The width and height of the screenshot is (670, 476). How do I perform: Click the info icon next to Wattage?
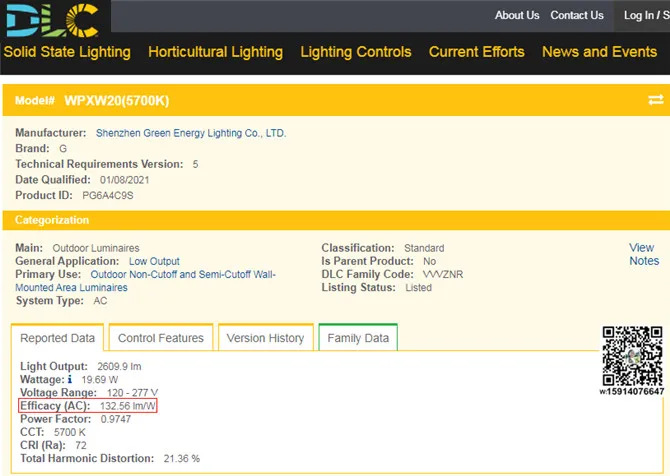tap(70, 380)
